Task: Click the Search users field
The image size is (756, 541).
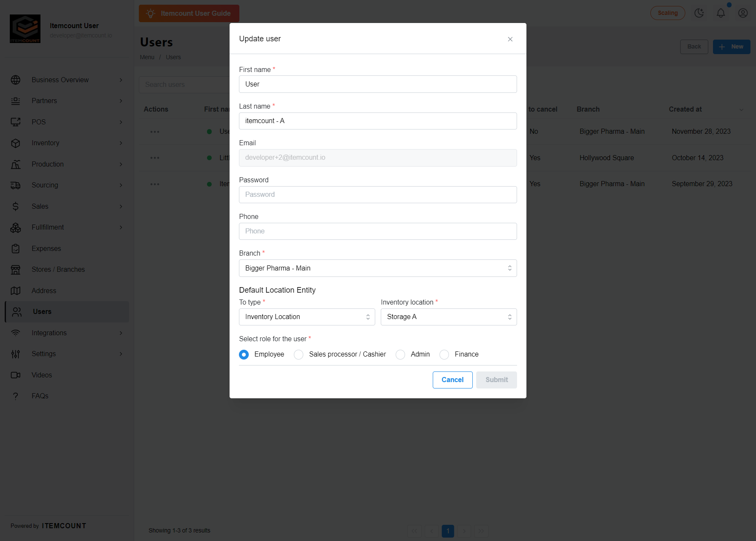Action: (x=184, y=85)
